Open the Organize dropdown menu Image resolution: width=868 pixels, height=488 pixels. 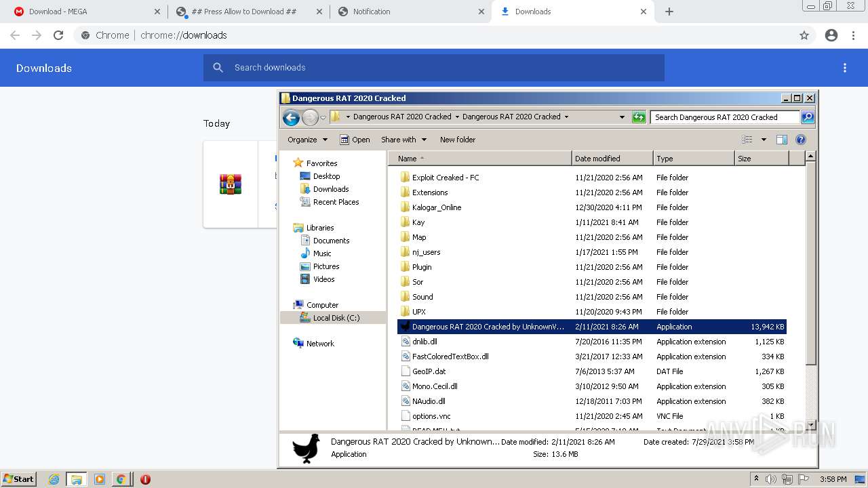pos(307,140)
